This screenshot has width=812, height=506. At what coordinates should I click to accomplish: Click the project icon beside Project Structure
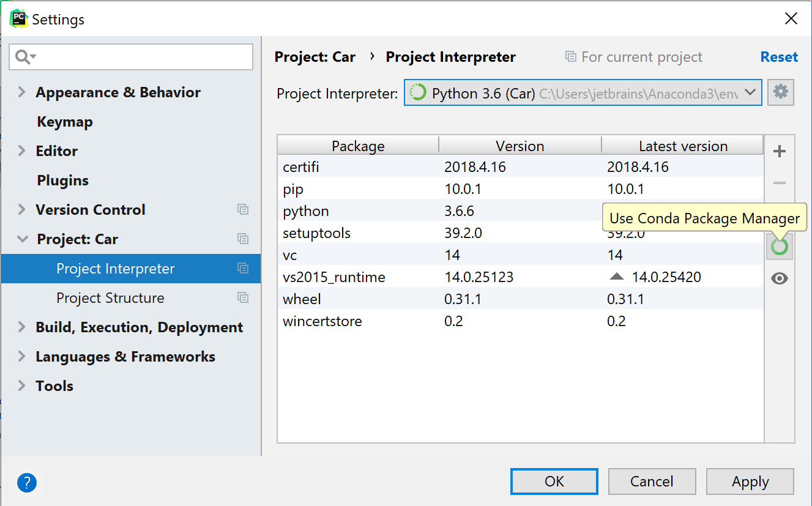pos(243,298)
